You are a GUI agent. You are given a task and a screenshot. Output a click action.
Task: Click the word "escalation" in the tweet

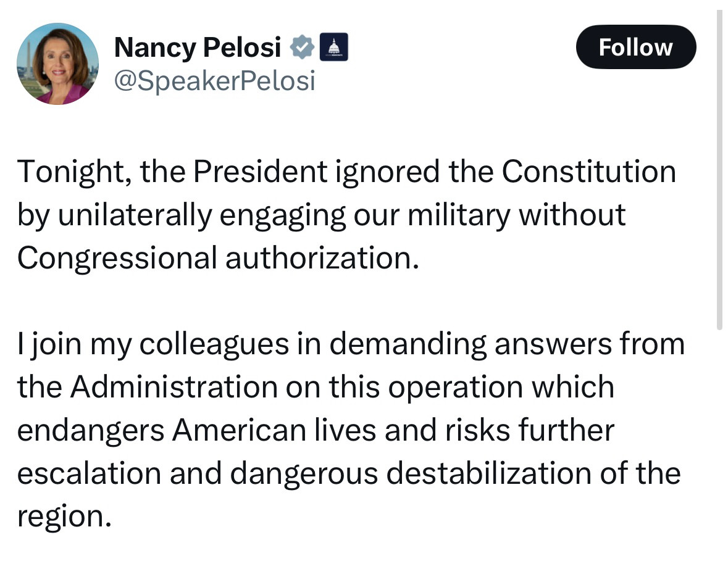pyautogui.click(x=89, y=473)
